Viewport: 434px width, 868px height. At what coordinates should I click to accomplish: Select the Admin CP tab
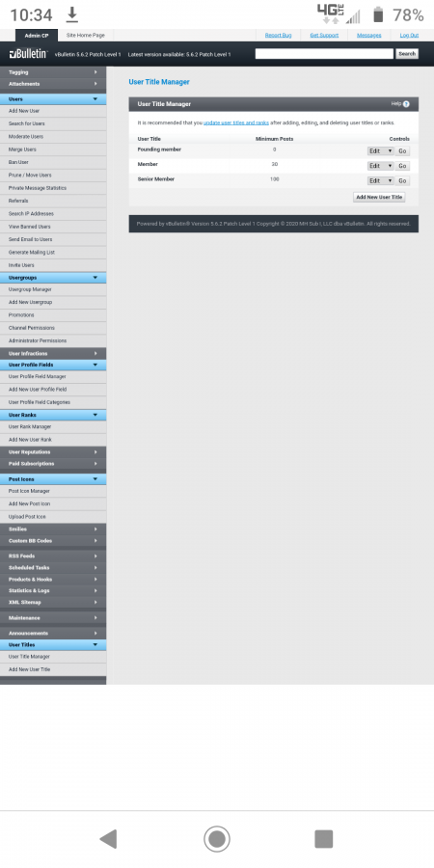coord(37,36)
